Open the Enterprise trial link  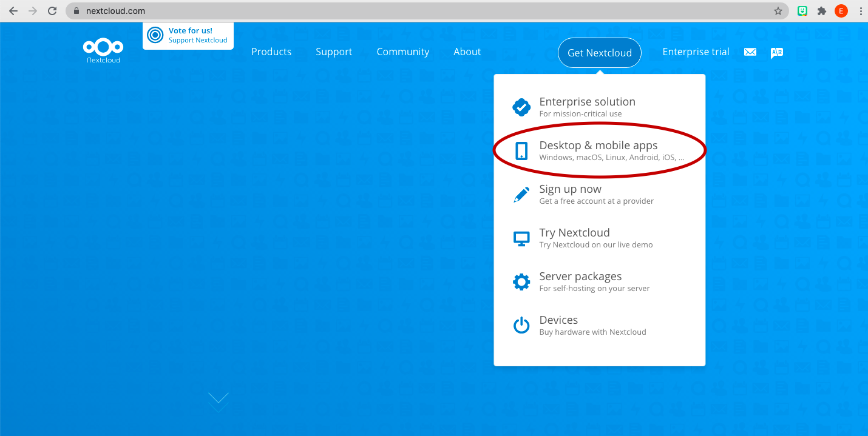696,52
